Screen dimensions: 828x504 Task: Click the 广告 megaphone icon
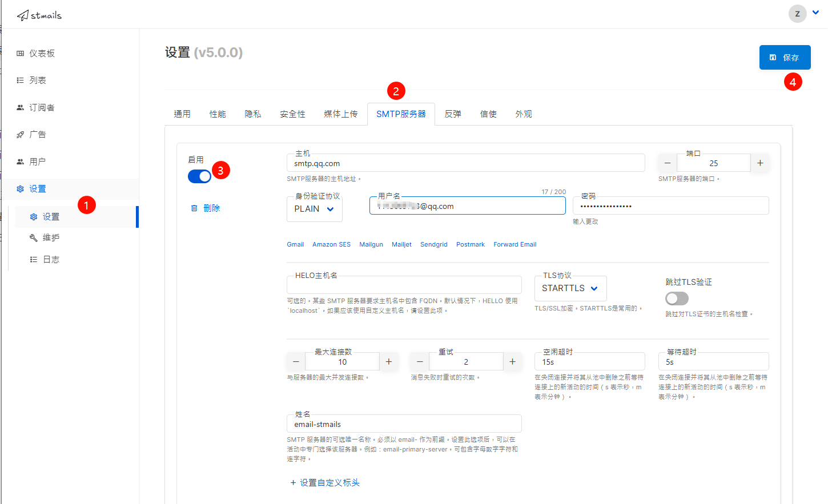(x=20, y=134)
